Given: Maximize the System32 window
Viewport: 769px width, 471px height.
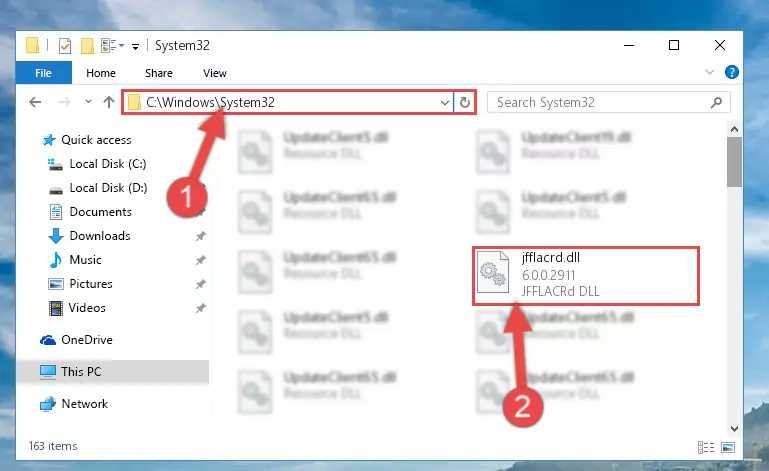Looking at the screenshot, I should (674, 46).
